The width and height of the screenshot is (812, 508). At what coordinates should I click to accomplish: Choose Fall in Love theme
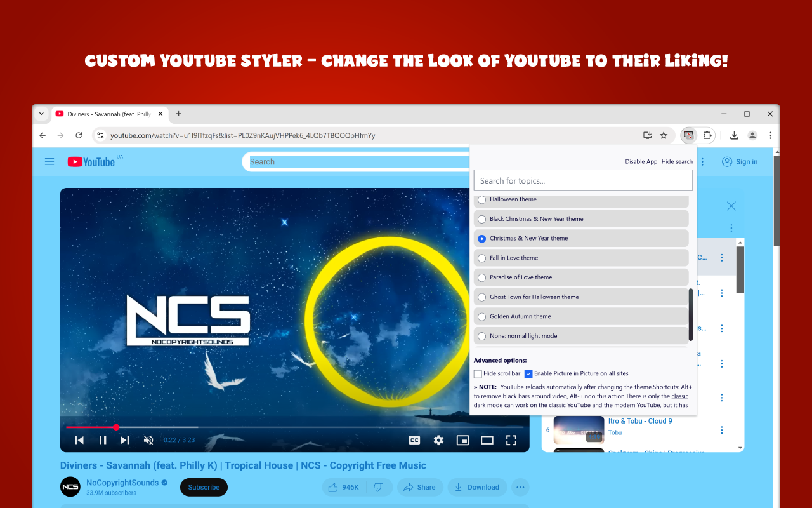482,258
